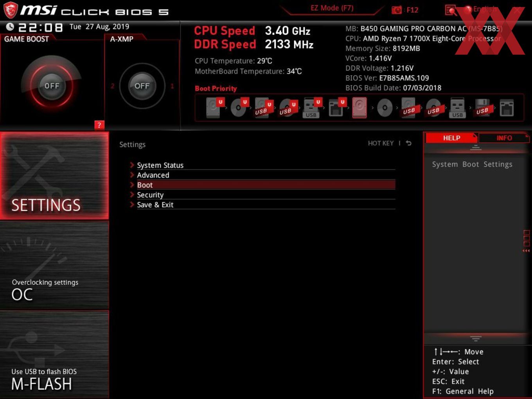Click the Settings breadcrumb heading

pyautogui.click(x=132, y=144)
